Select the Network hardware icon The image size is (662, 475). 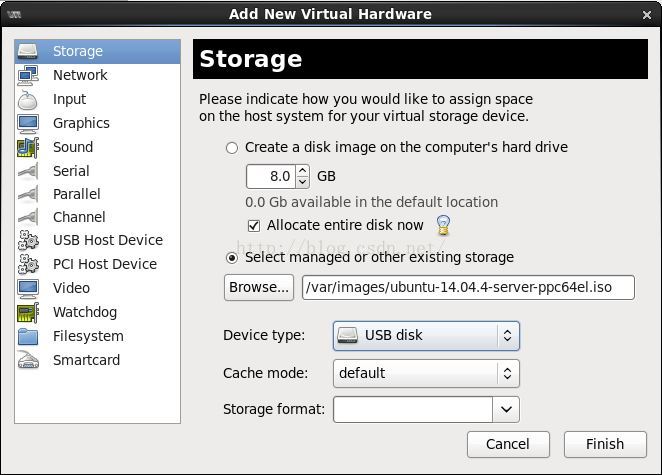[28, 75]
